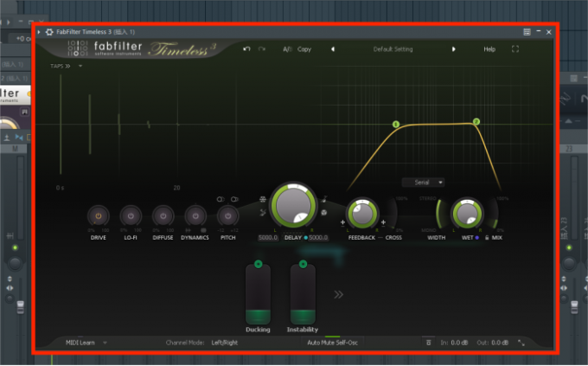This screenshot has width=588, height=366.
Task: Toggle the DYNAMICS effect power knob
Action: click(195, 216)
